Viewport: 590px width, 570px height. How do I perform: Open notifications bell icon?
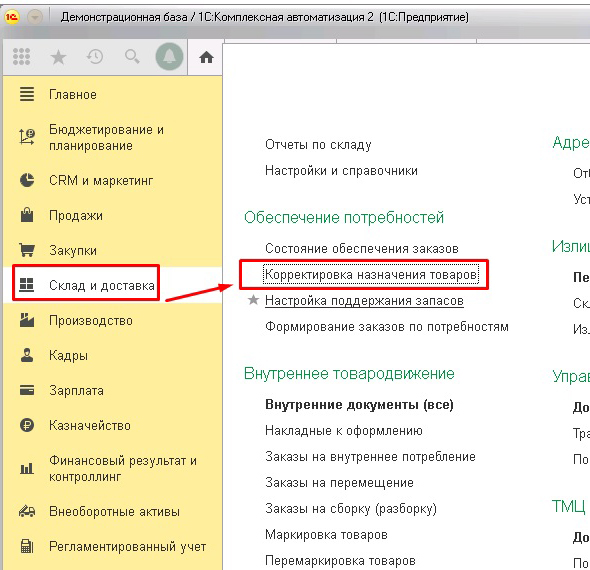pyautogui.click(x=169, y=56)
